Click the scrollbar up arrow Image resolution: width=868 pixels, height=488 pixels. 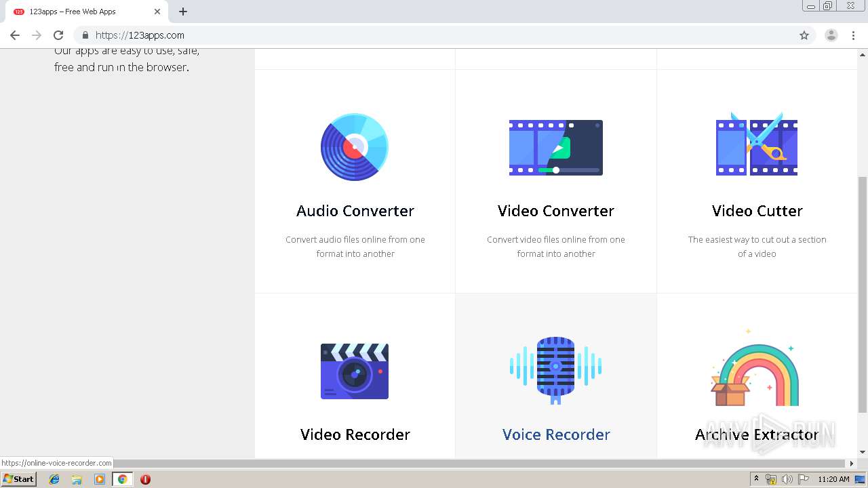point(863,54)
